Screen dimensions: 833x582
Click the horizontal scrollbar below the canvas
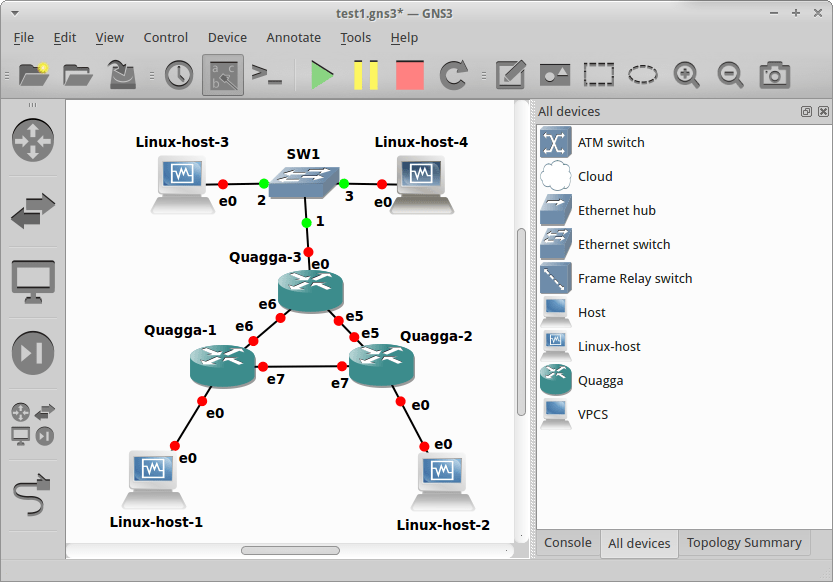click(290, 549)
